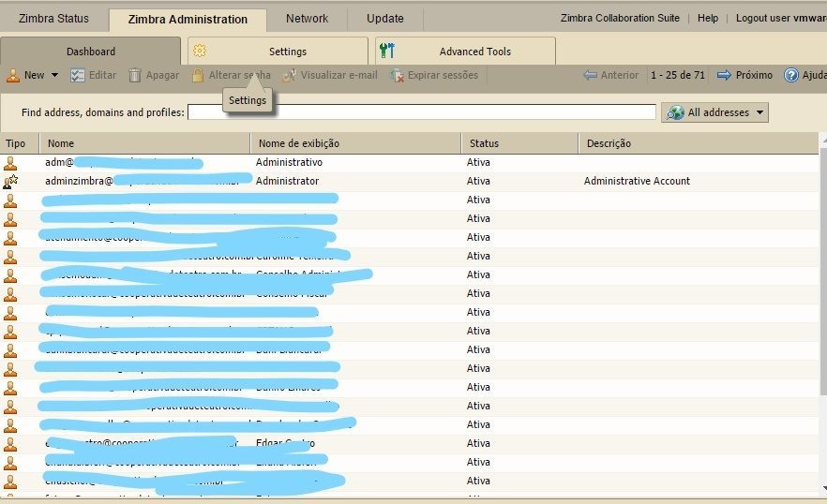Sort by the Nome column header

point(144,143)
